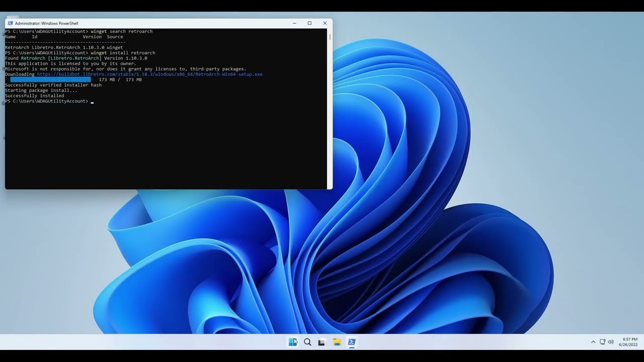
Task: Click the download progress bar
Action: 50,79
